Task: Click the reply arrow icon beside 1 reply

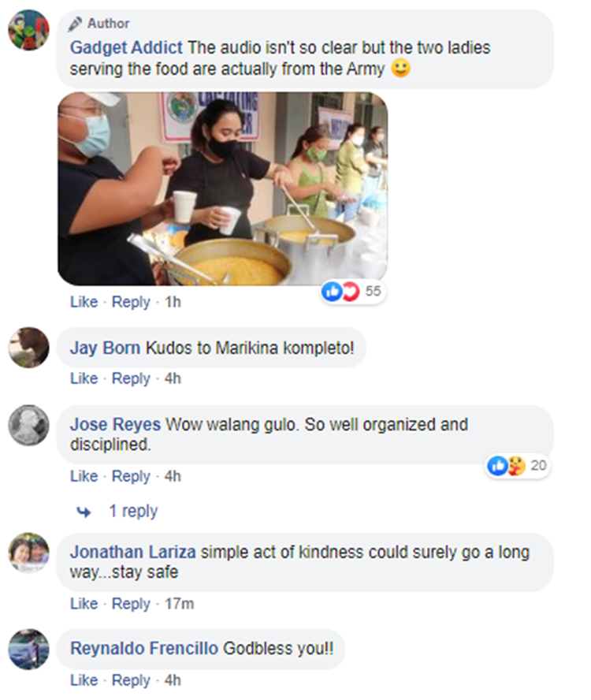Action: tap(84, 512)
